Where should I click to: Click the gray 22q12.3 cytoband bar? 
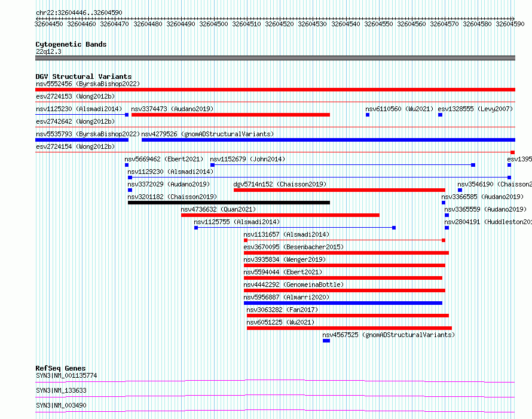point(275,58)
